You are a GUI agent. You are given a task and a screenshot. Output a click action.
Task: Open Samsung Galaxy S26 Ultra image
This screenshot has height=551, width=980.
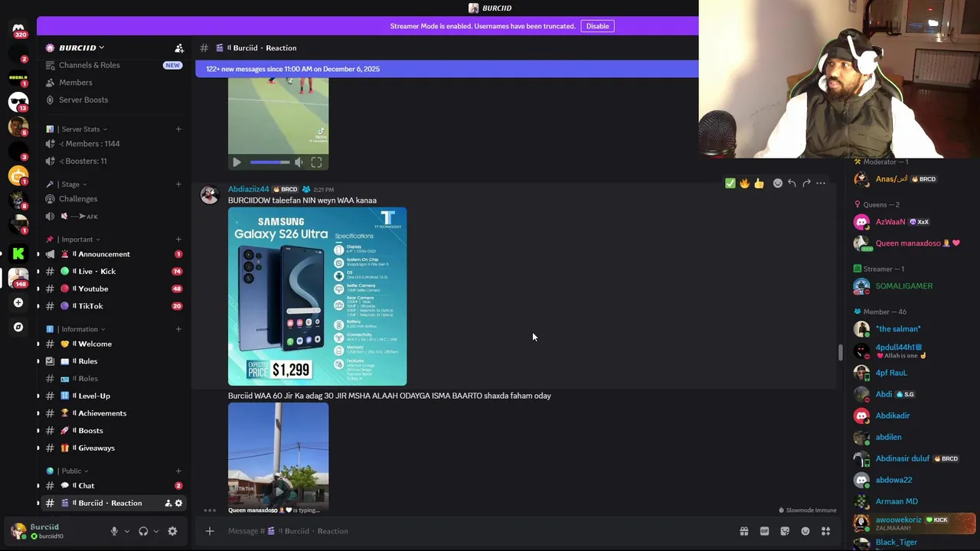[x=317, y=296]
